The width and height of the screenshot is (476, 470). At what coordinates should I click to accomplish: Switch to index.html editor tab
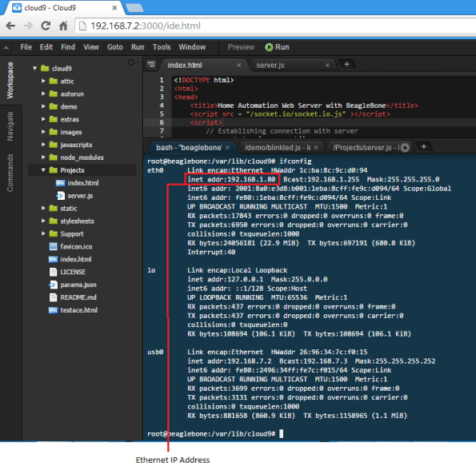(185, 66)
